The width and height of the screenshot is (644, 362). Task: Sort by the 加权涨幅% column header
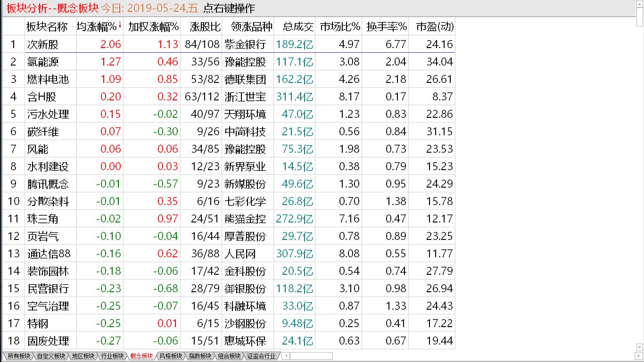tap(153, 27)
